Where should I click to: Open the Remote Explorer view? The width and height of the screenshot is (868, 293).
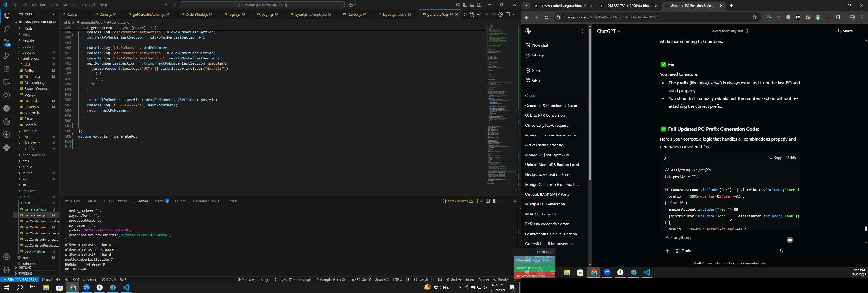[x=7, y=82]
